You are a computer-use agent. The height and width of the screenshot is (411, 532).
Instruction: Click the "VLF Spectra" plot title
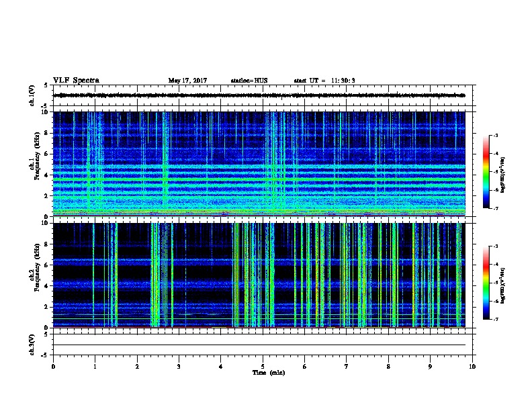(x=76, y=81)
